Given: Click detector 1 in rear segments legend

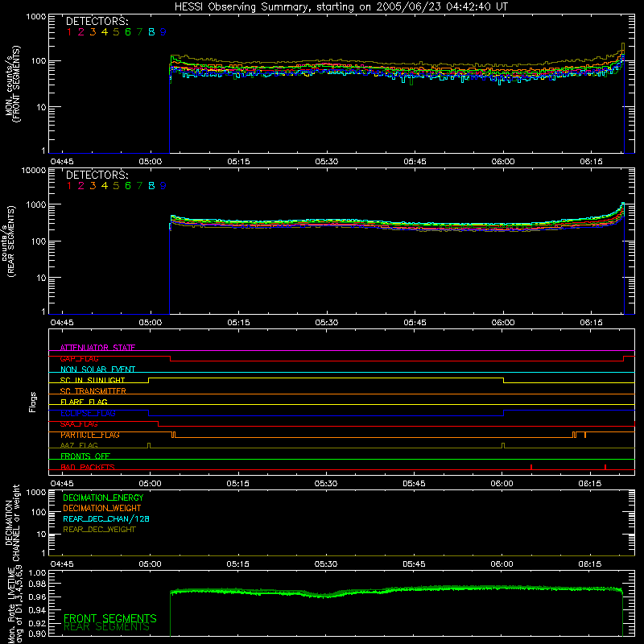Looking at the screenshot, I should point(69,186).
